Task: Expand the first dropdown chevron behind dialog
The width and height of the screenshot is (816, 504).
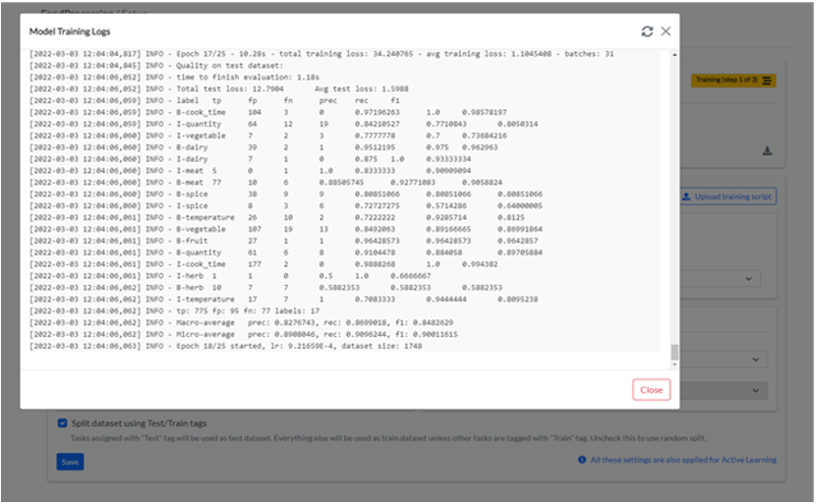Action: click(x=748, y=278)
